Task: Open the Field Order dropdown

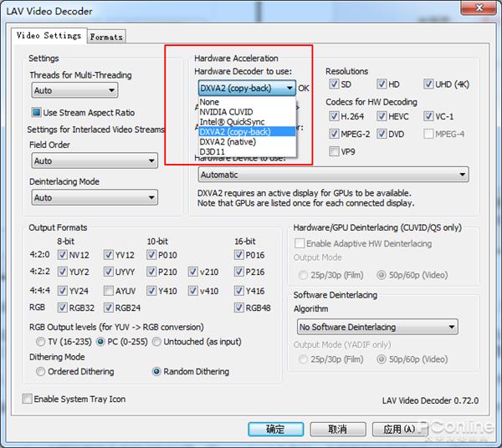Action: click(x=93, y=160)
